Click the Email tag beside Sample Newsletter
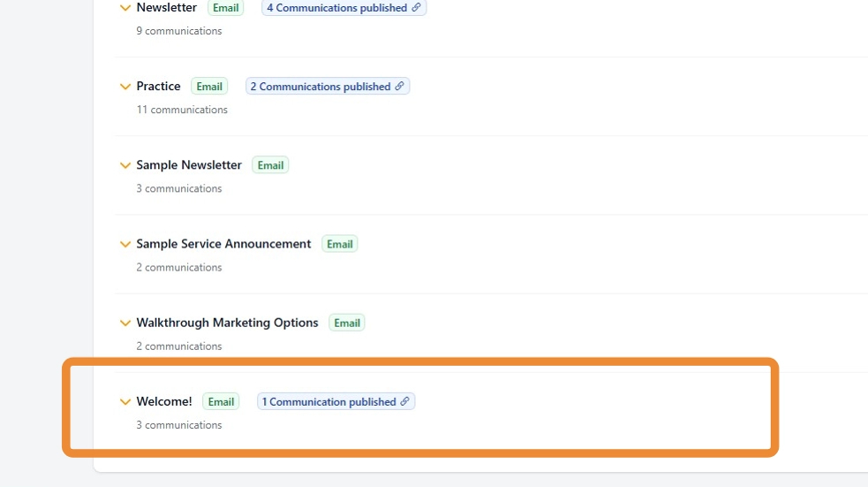The height and width of the screenshot is (487, 868). tap(270, 165)
